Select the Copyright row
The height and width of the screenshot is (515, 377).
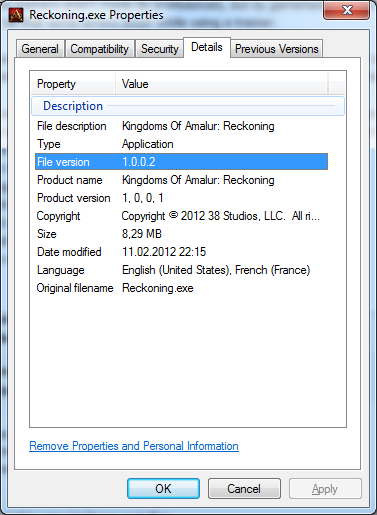pyautogui.click(x=181, y=216)
